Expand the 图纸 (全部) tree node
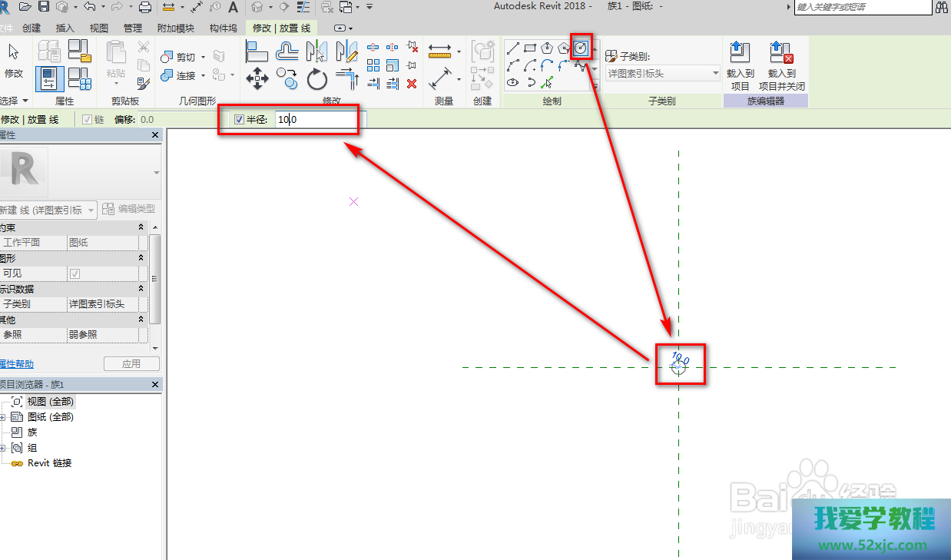Screen dimensions: 951x560 pyautogui.click(x=3, y=417)
